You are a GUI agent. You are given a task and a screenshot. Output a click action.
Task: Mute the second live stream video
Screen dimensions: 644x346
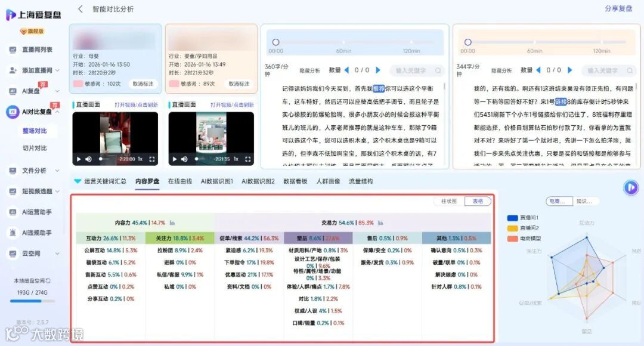(x=184, y=159)
